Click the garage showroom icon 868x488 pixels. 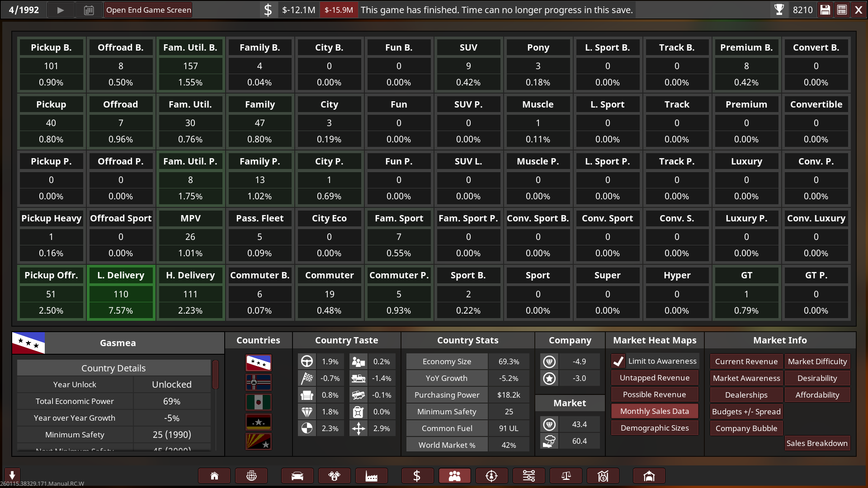(x=649, y=476)
